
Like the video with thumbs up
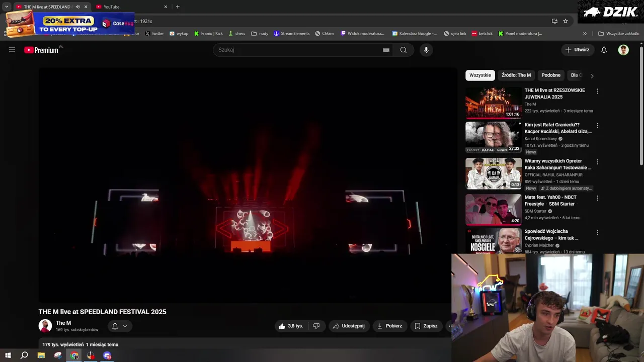(x=291, y=326)
